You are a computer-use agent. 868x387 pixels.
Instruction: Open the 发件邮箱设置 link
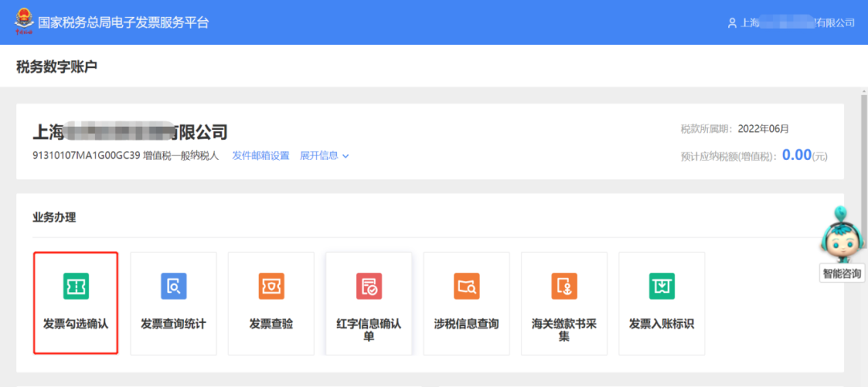(260, 156)
